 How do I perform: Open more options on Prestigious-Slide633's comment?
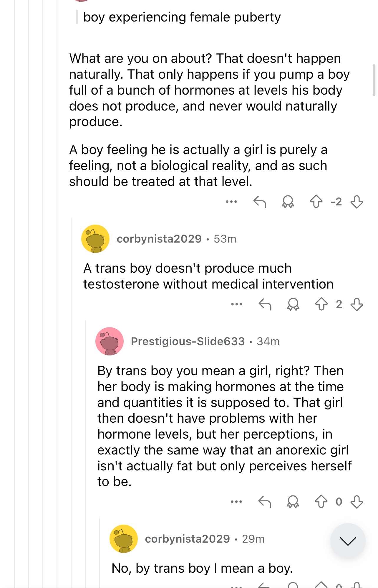pyautogui.click(x=236, y=501)
